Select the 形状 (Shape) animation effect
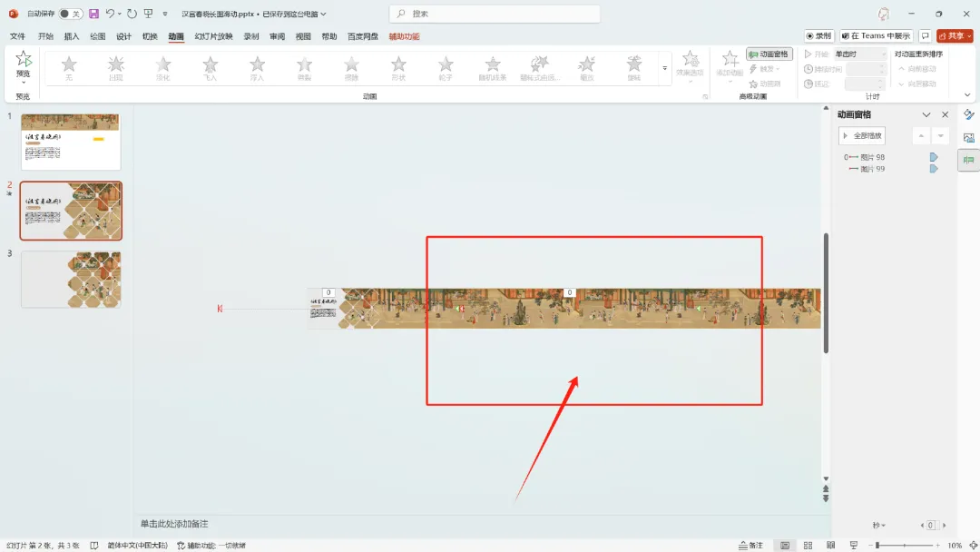This screenshot has width=980, height=552. point(398,67)
